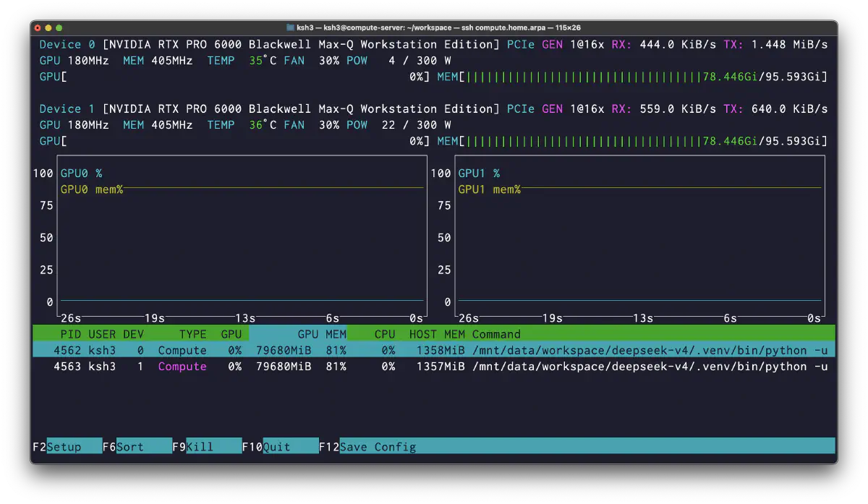Click the magenta Compute type in row 4563
The image size is (868, 504).
pos(182,366)
